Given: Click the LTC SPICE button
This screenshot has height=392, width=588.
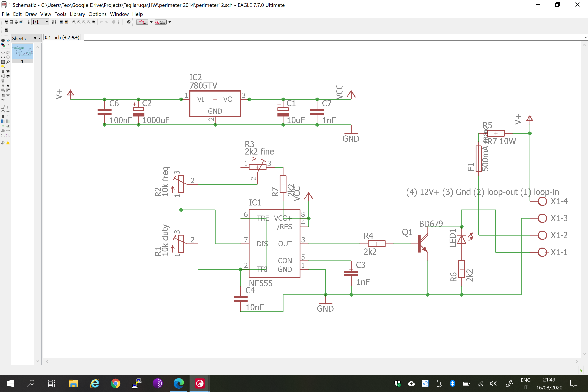Looking at the screenshot, I should [x=160, y=22].
